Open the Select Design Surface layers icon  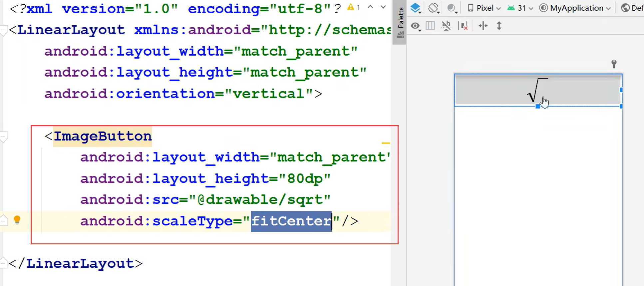point(415,8)
